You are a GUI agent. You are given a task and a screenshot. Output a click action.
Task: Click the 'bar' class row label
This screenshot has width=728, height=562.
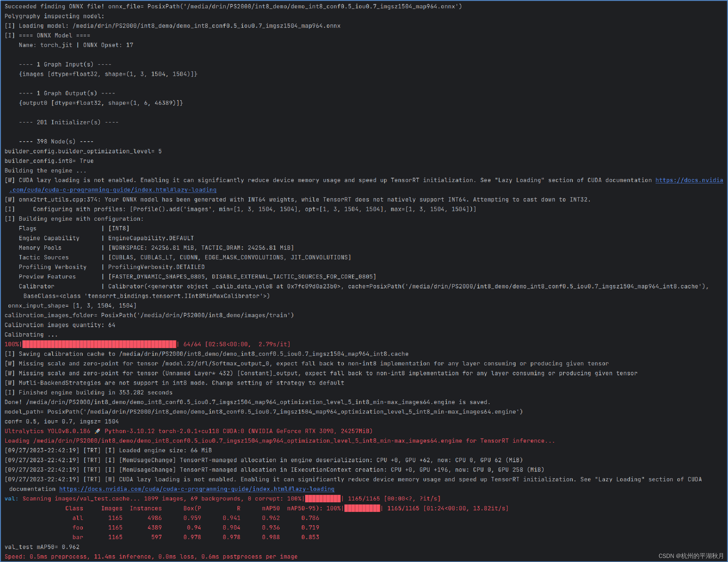point(78,537)
